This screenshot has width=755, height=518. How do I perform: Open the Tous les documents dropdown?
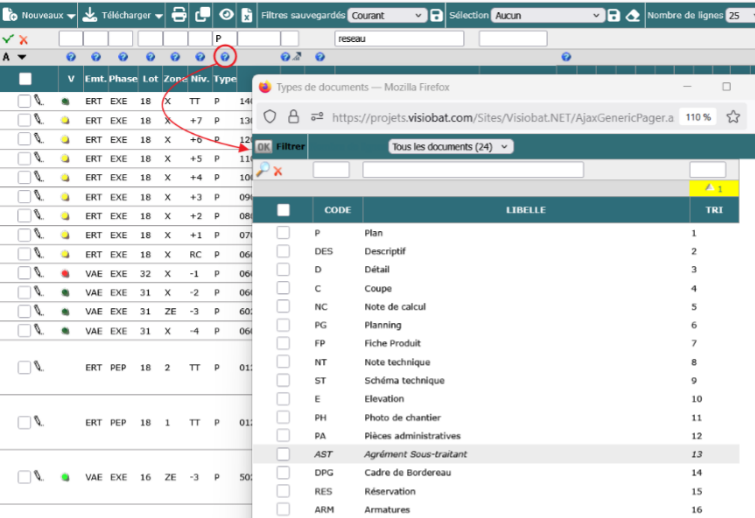point(450,147)
